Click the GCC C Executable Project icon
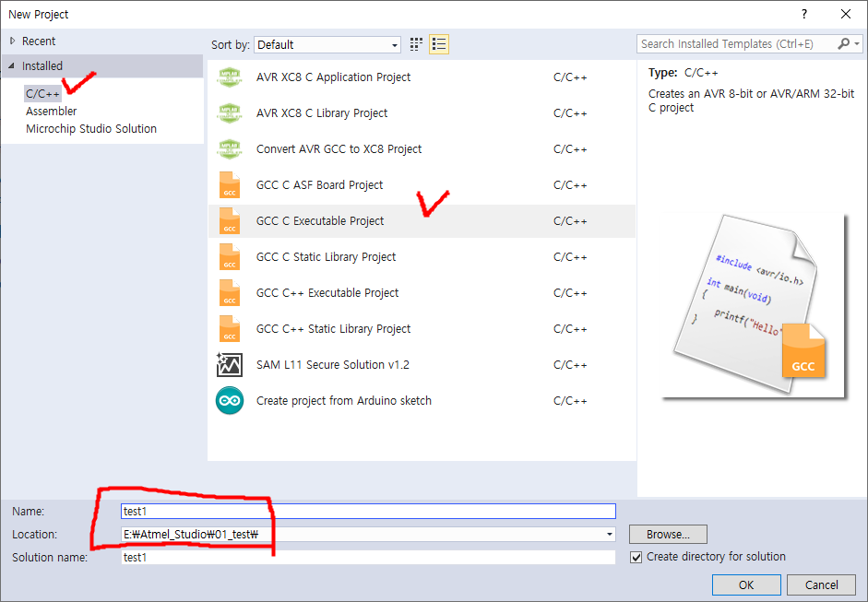 coord(229,221)
